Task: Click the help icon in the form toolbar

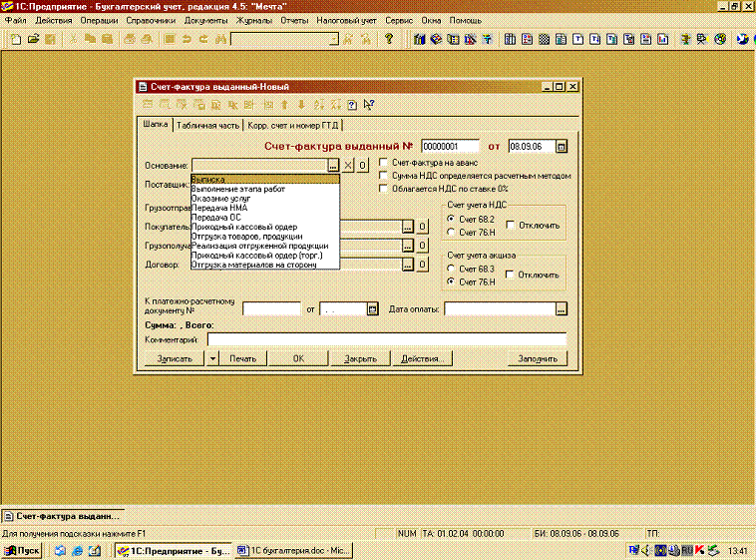Action: [352, 104]
